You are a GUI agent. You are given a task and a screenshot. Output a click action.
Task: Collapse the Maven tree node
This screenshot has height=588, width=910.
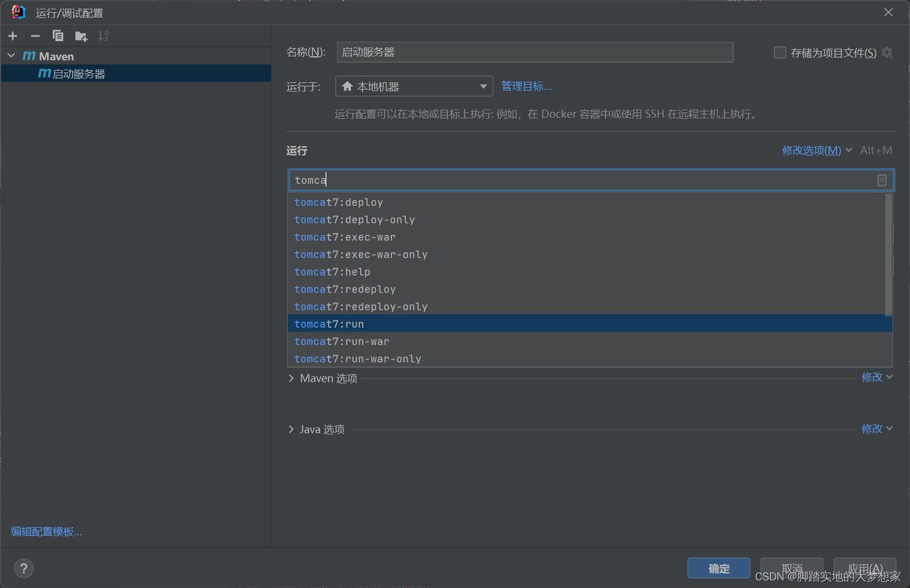coord(11,56)
